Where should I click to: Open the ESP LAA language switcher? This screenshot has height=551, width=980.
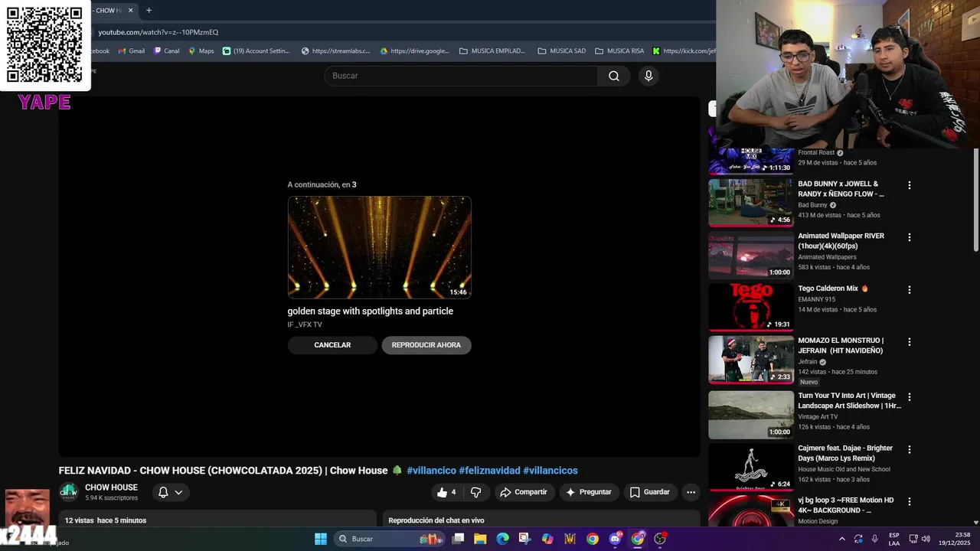894,539
